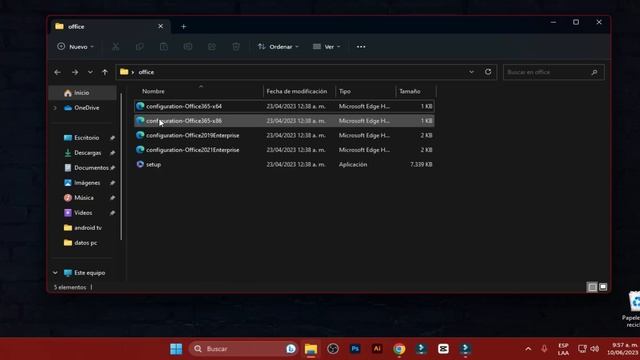Screen dimensions: 640x360
Task: Go up one folder level
Action: pos(105,72)
